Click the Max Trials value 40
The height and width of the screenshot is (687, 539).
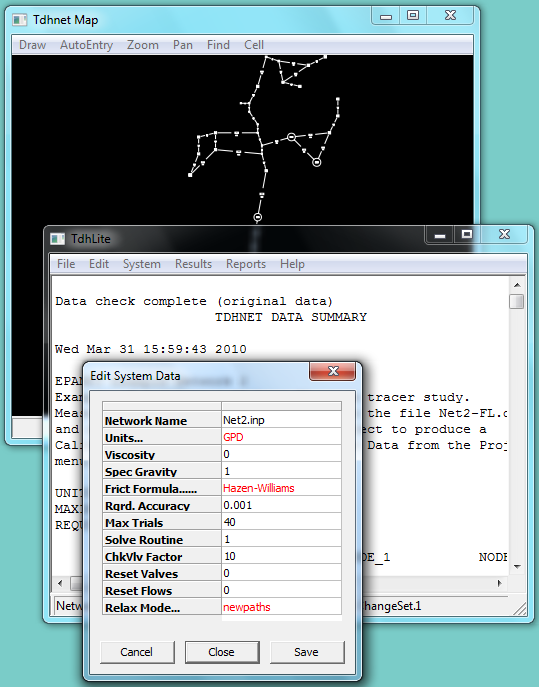pos(281,522)
